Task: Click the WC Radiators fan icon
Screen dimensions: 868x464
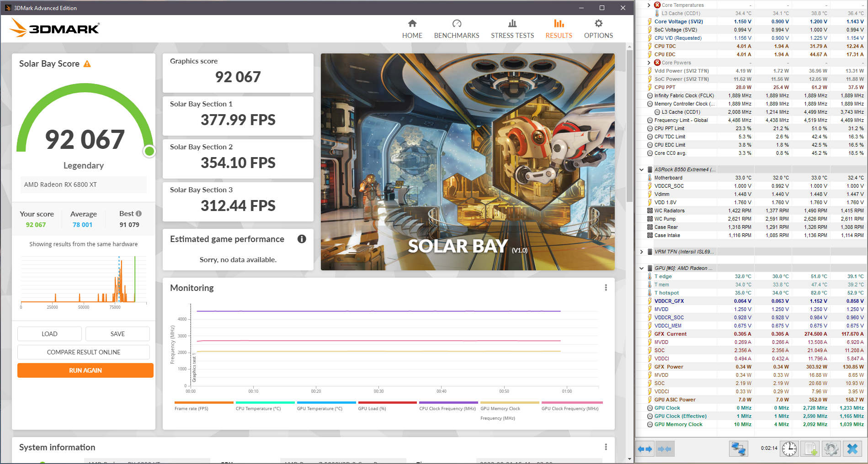Action: [x=650, y=211]
